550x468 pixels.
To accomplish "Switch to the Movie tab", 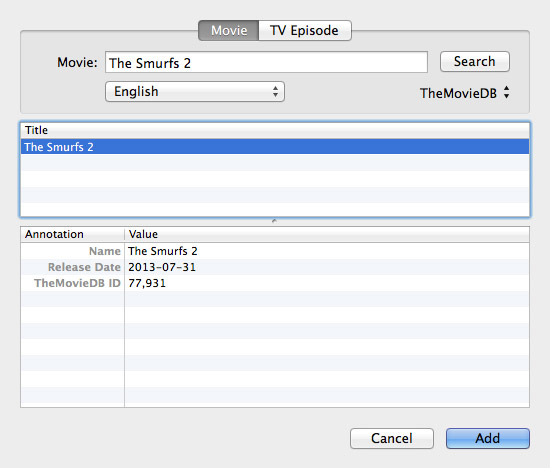I will 229,31.
